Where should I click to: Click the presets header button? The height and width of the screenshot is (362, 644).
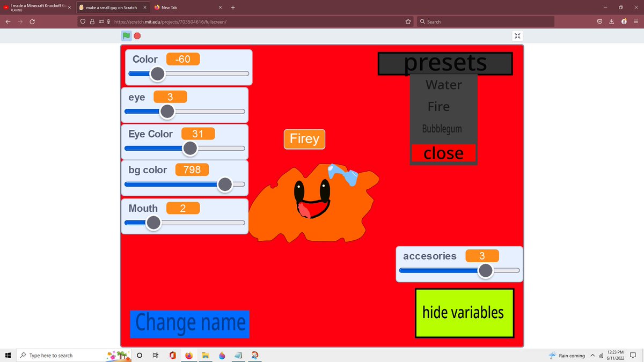445,63
